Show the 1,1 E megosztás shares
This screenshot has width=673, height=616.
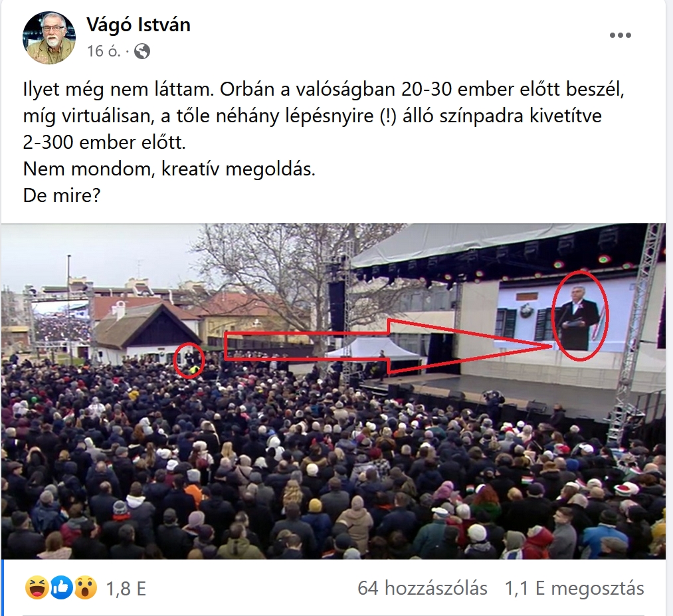574,588
